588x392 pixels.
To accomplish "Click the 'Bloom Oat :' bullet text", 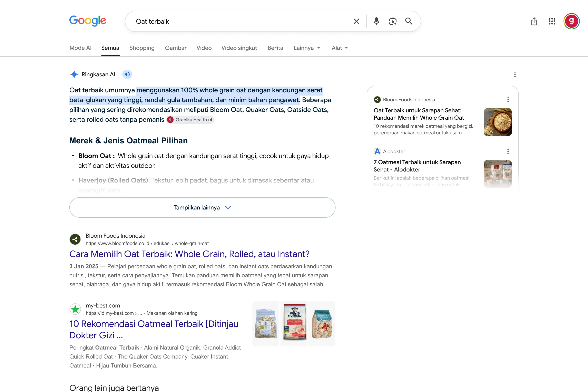I will 97,156.
